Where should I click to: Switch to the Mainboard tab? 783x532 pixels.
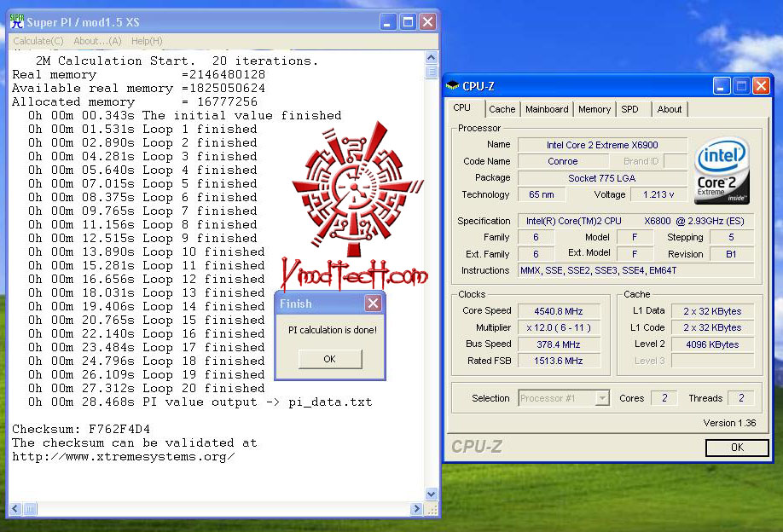click(547, 109)
